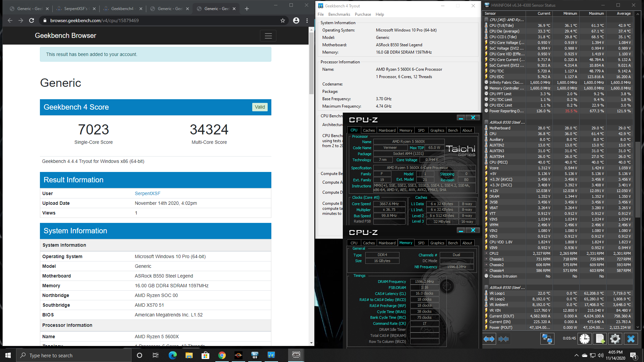Screen dimensions: 644x362
Task: Open HWiNFO sensor settings gear
Action: click(615, 339)
